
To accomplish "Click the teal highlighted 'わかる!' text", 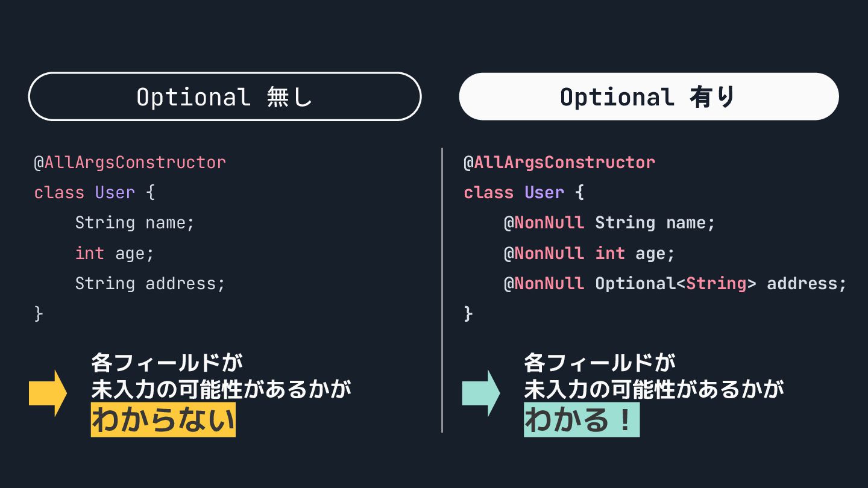I will point(581,420).
